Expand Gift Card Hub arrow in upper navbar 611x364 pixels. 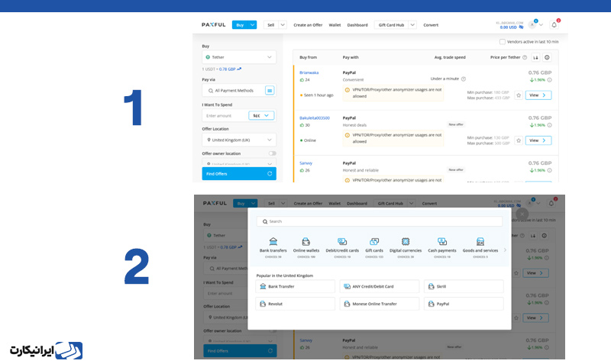412,25
